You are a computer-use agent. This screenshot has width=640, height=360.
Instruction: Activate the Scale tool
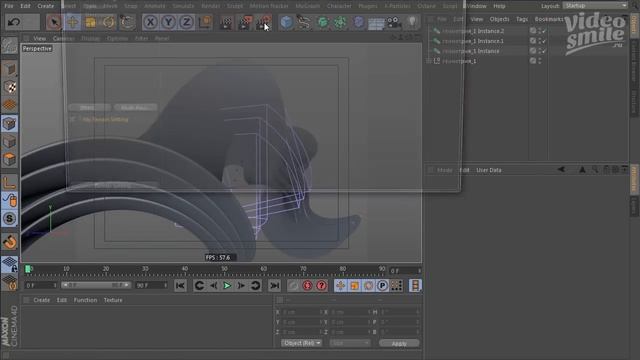(91, 22)
